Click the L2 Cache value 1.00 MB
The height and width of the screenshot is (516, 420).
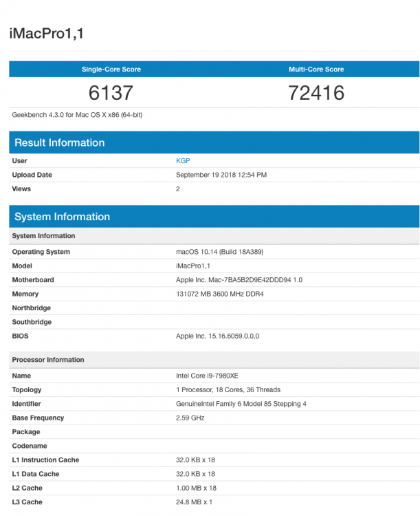pyautogui.click(x=196, y=488)
